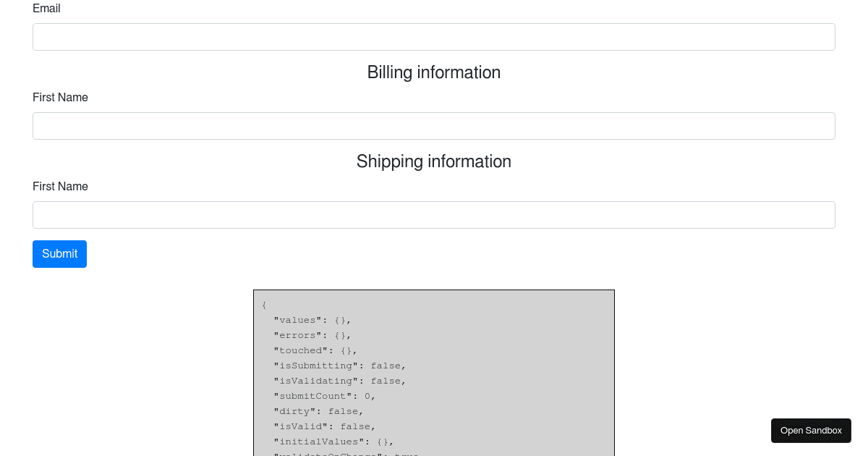The height and width of the screenshot is (456, 868).
Task: Select the "isValidating": false line
Action: click(x=340, y=381)
